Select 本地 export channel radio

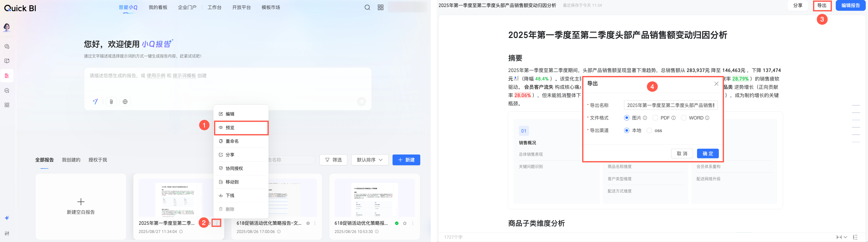pos(626,130)
